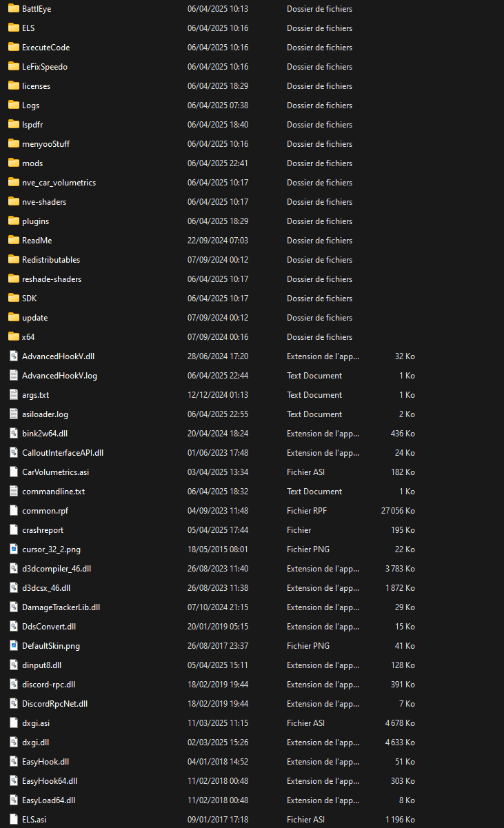504x828 pixels.
Task: Click the menyooStuff folder icon
Action: [14, 144]
